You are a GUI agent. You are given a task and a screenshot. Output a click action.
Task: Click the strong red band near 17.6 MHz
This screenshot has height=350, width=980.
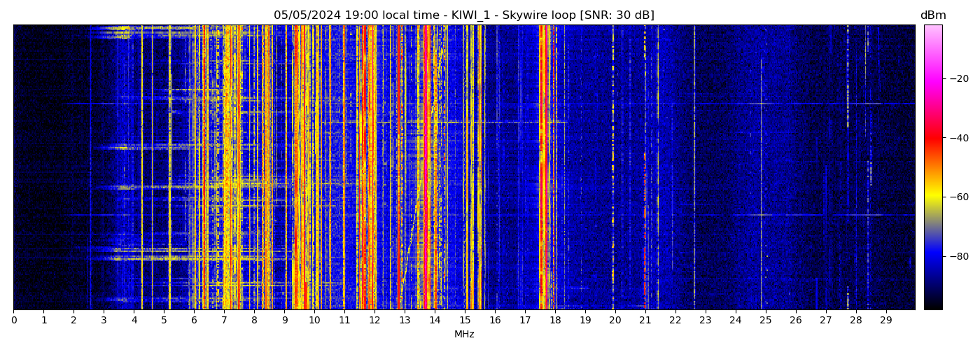tap(542, 168)
